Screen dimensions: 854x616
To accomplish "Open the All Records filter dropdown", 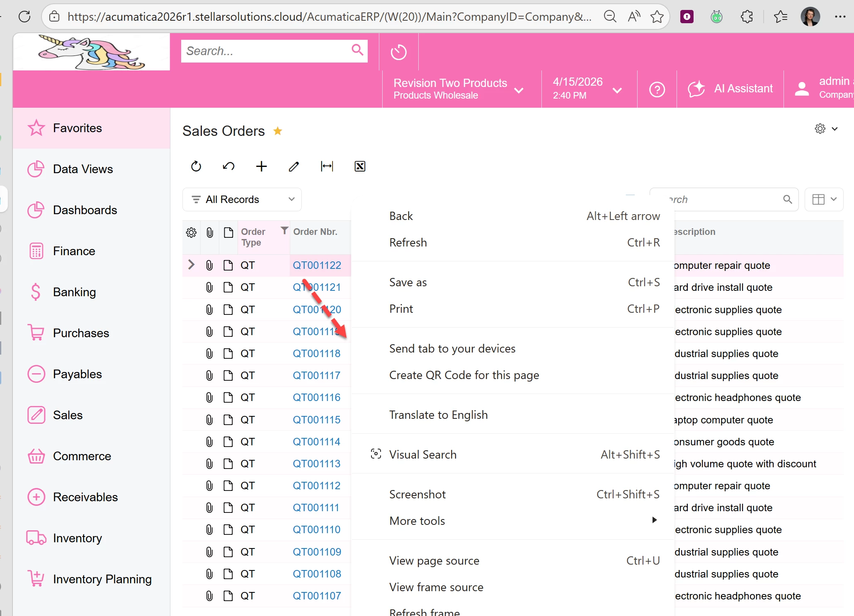I will [242, 200].
